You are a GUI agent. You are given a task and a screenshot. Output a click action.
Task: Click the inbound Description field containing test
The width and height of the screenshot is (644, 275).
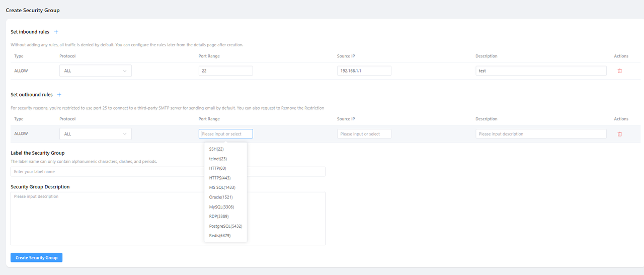pos(541,71)
